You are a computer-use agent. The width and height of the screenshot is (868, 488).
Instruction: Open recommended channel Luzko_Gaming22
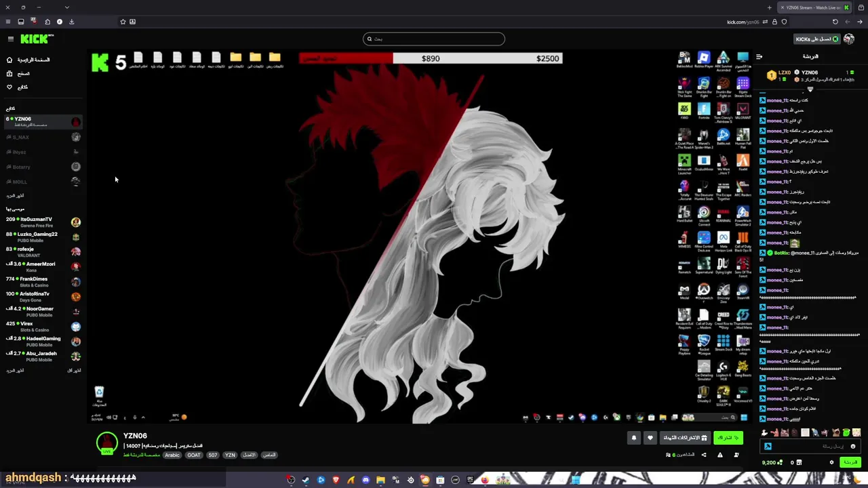tap(43, 237)
